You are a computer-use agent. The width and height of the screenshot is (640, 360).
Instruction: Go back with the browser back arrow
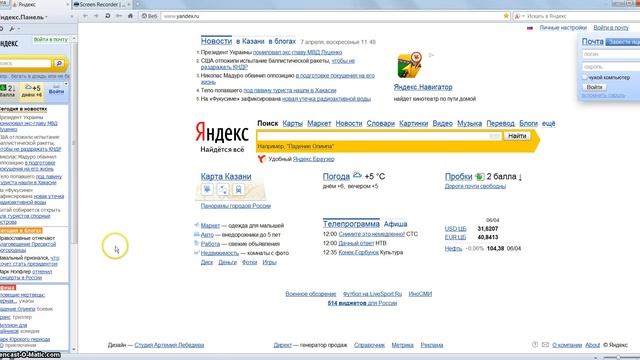coord(85,16)
